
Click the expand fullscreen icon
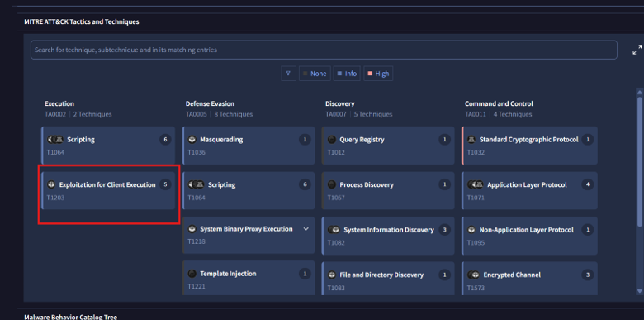(x=637, y=50)
